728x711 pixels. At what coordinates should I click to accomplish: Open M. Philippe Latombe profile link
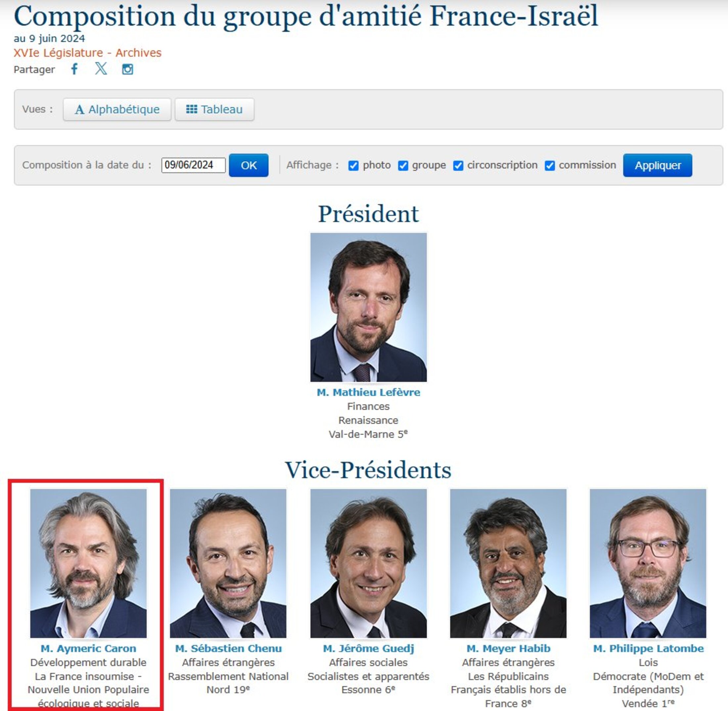648,648
